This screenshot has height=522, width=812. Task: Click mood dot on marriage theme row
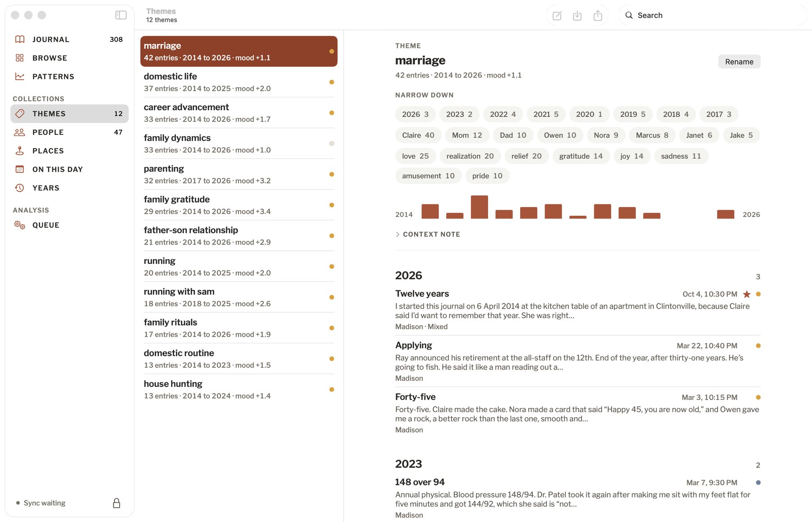click(x=332, y=51)
